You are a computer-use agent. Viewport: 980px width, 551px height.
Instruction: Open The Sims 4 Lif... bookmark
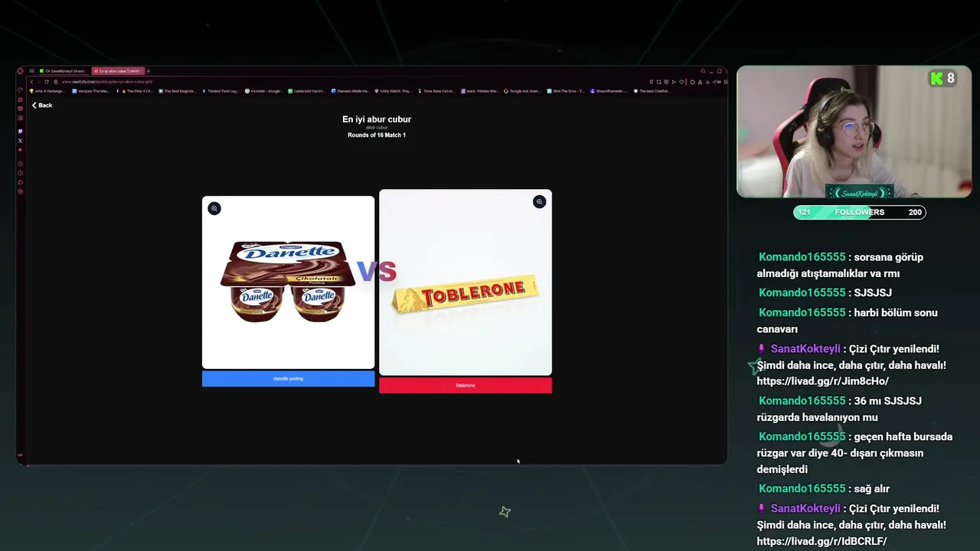[x=135, y=91]
